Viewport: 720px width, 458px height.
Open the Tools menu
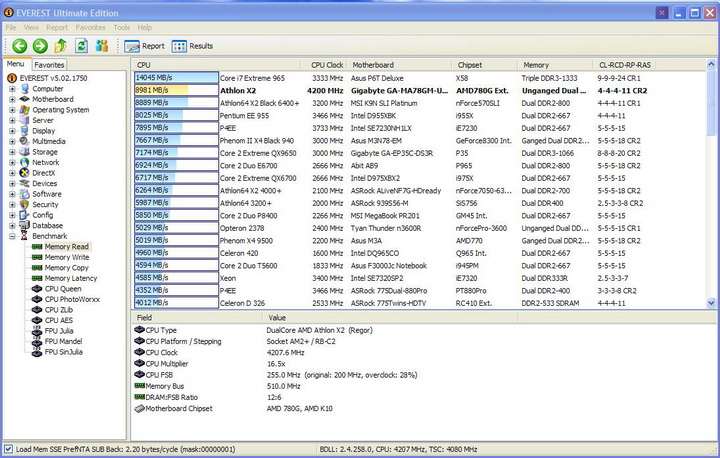122,28
